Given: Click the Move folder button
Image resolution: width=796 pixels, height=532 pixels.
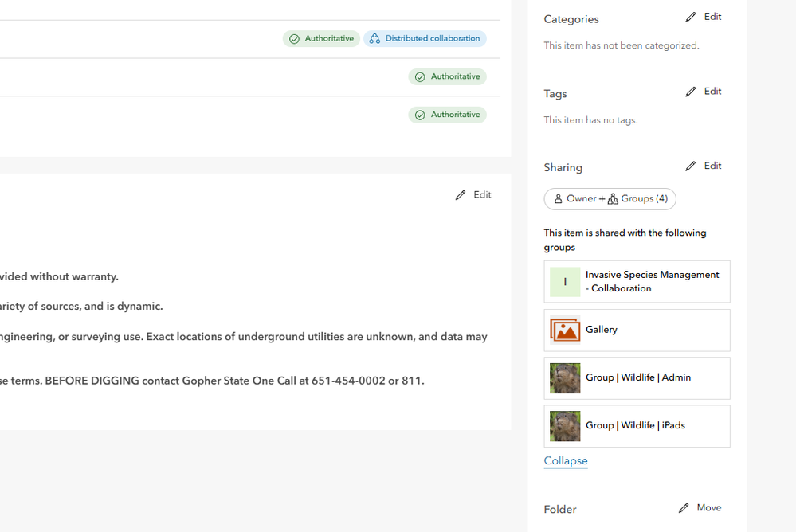Looking at the screenshot, I should click(708, 508).
